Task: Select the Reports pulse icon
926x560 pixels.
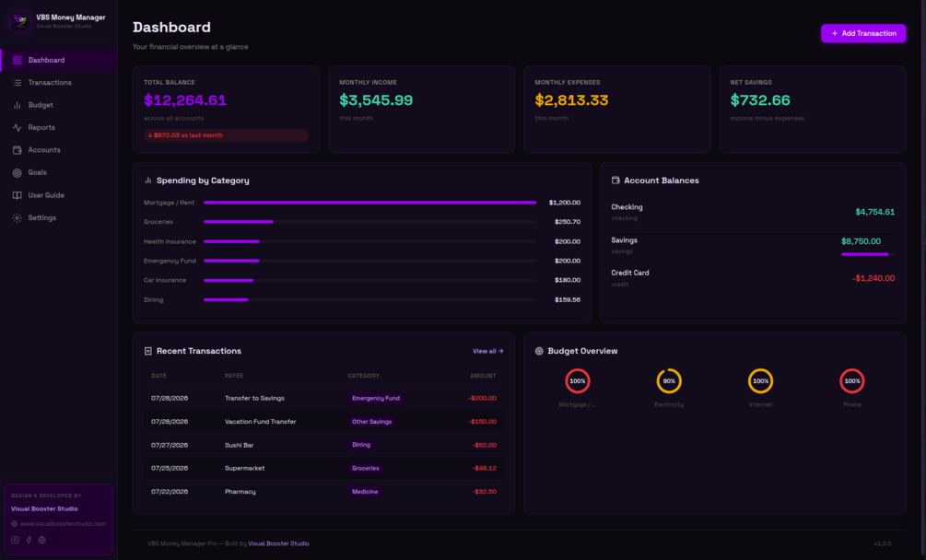Action: (18, 127)
